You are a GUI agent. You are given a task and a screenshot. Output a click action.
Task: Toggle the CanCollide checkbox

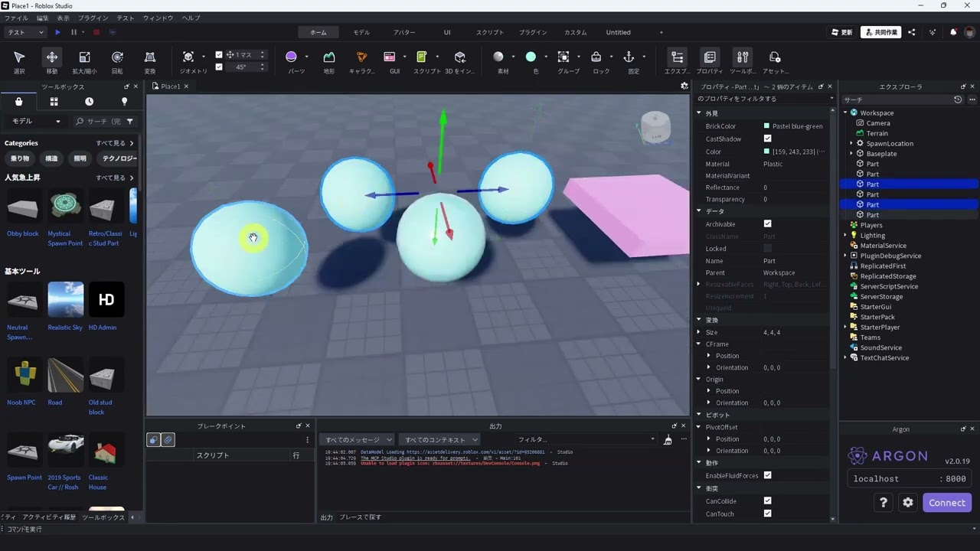click(767, 501)
